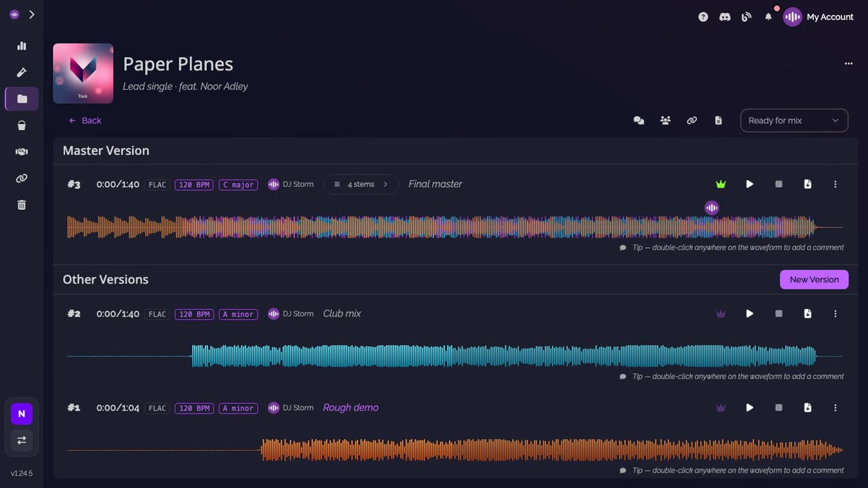Screen dimensions: 868x488
Task: Open the track comments chat icon
Action: coord(639,121)
